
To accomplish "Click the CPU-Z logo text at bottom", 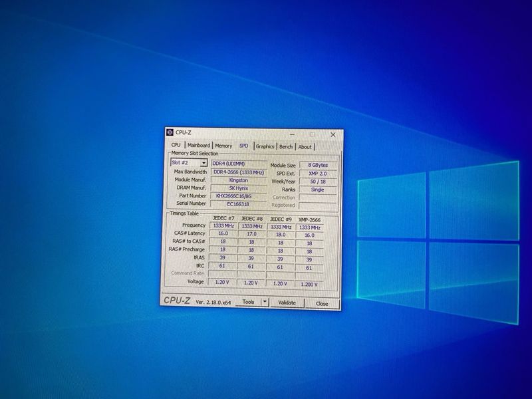I will [177, 301].
